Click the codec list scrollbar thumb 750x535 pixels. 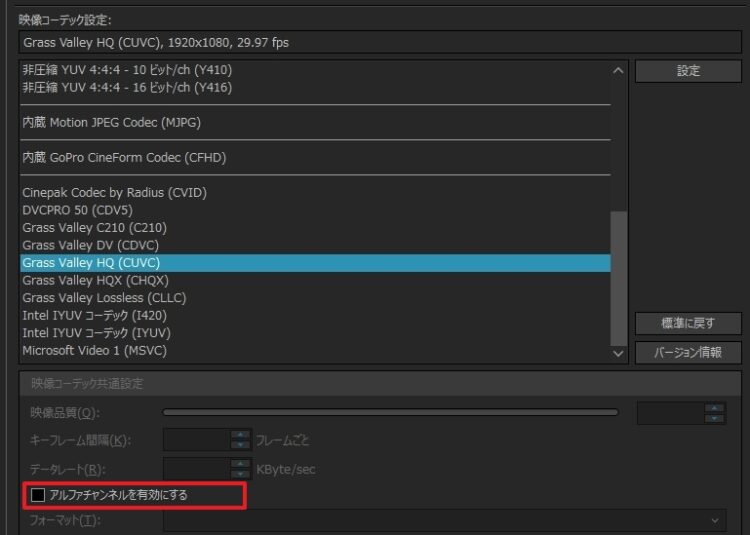(x=618, y=278)
